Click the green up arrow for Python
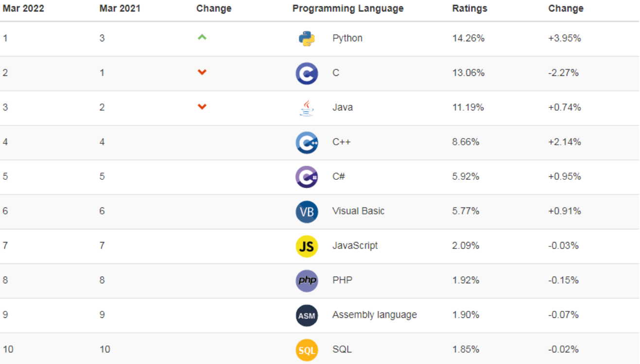 [202, 37]
